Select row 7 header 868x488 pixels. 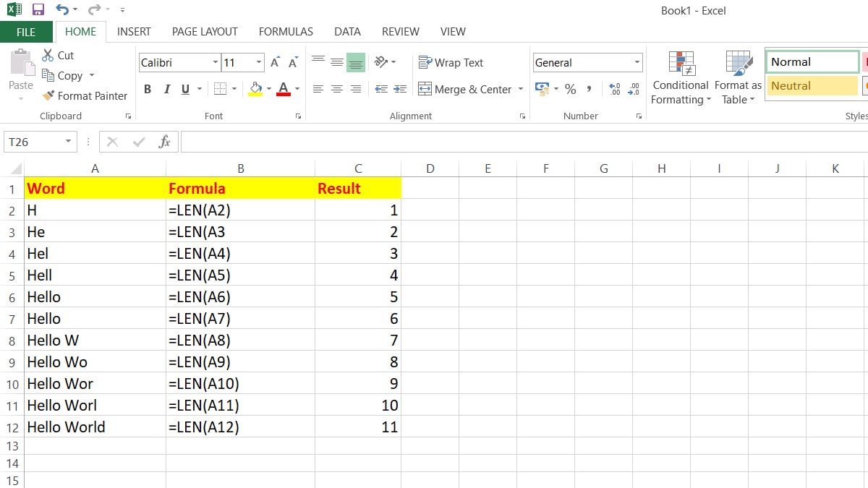12,319
